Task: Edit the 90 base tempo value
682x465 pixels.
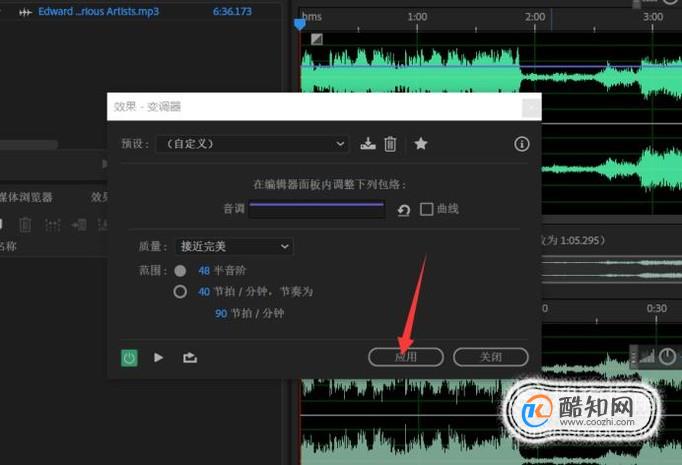Action: [x=221, y=314]
